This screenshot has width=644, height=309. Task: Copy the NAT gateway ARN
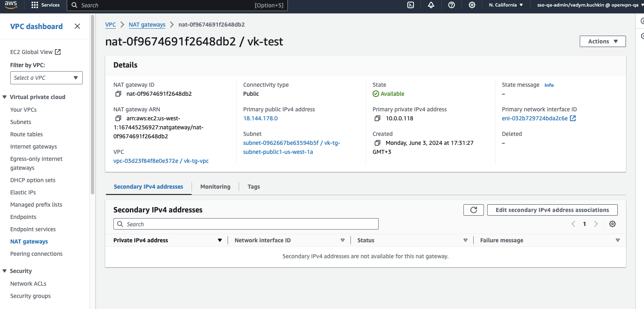(x=118, y=118)
